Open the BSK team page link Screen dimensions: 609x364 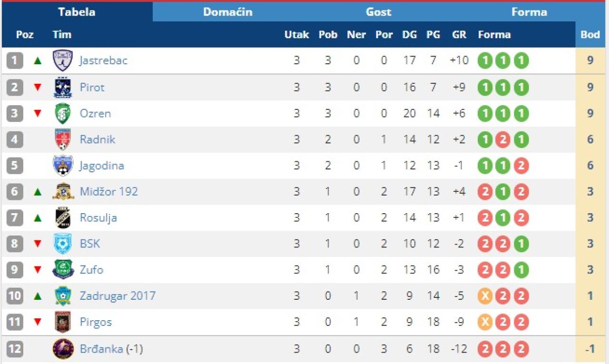point(90,244)
